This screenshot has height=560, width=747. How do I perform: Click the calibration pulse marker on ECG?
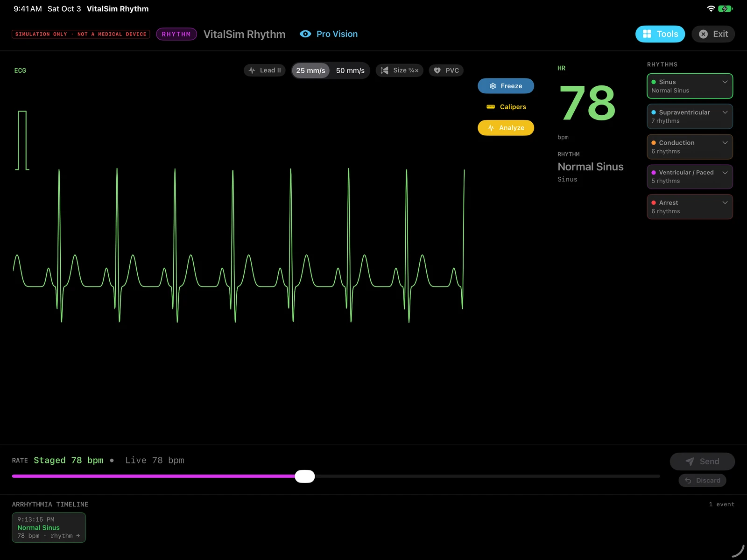(22, 140)
